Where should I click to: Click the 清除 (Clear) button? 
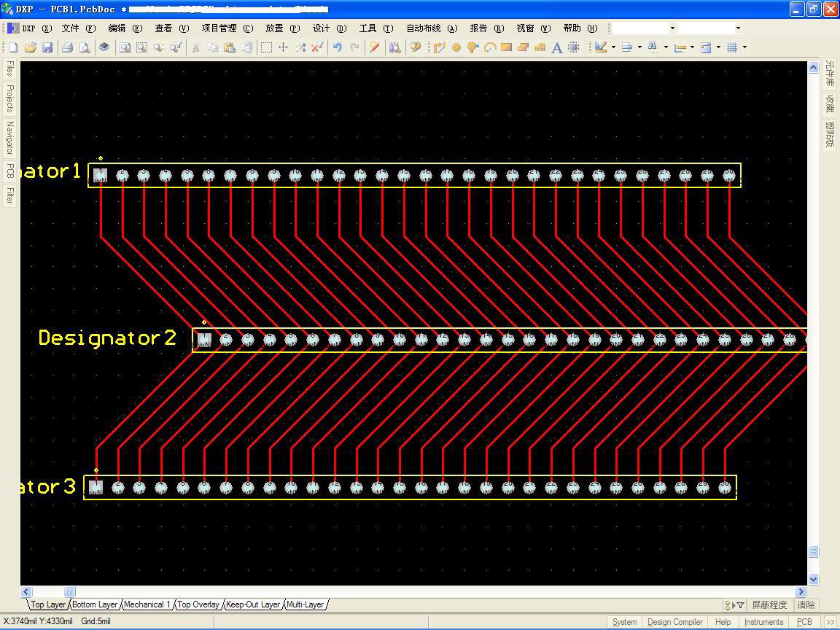click(x=806, y=604)
